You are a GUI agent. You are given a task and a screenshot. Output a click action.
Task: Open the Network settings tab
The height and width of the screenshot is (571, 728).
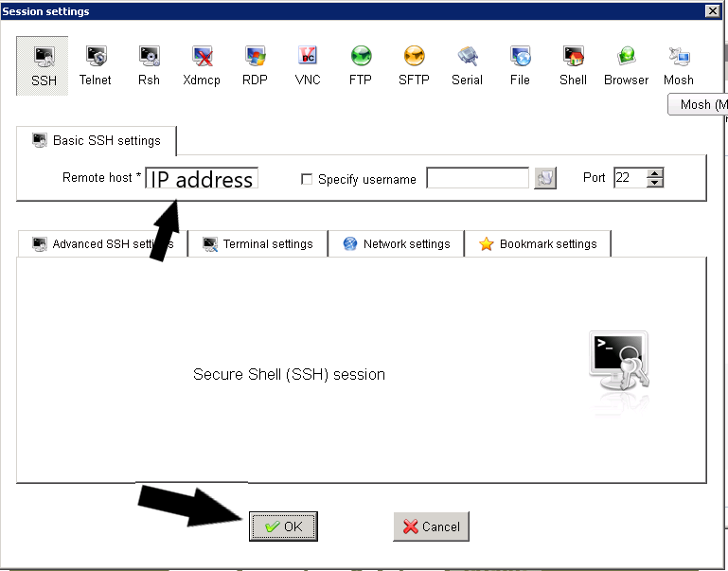tap(397, 243)
